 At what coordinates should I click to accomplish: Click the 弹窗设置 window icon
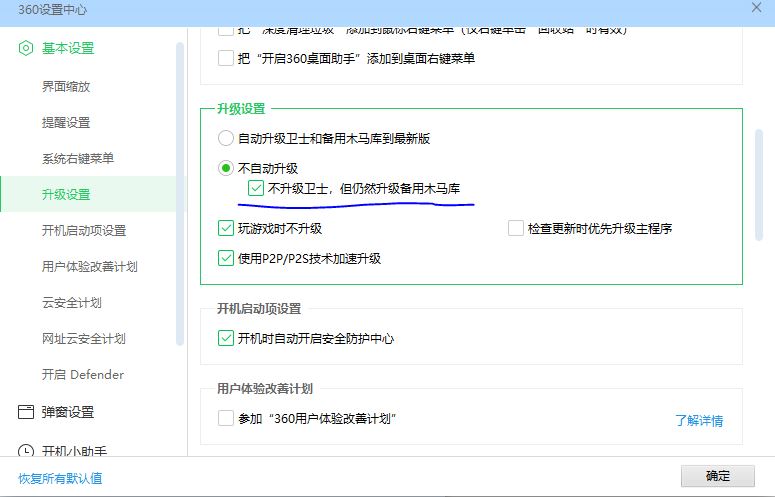[26, 412]
